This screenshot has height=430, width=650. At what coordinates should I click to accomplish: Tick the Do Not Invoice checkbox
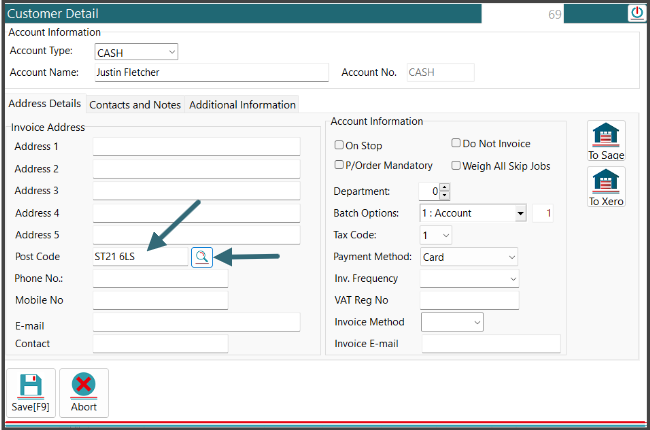tap(456, 144)
